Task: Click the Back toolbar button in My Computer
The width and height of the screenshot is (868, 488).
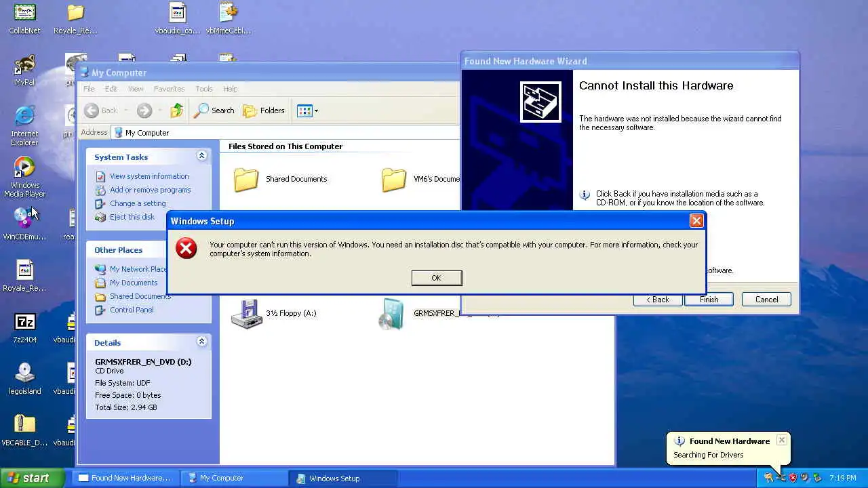Action: pyautogui.click(x=100, y=110)
